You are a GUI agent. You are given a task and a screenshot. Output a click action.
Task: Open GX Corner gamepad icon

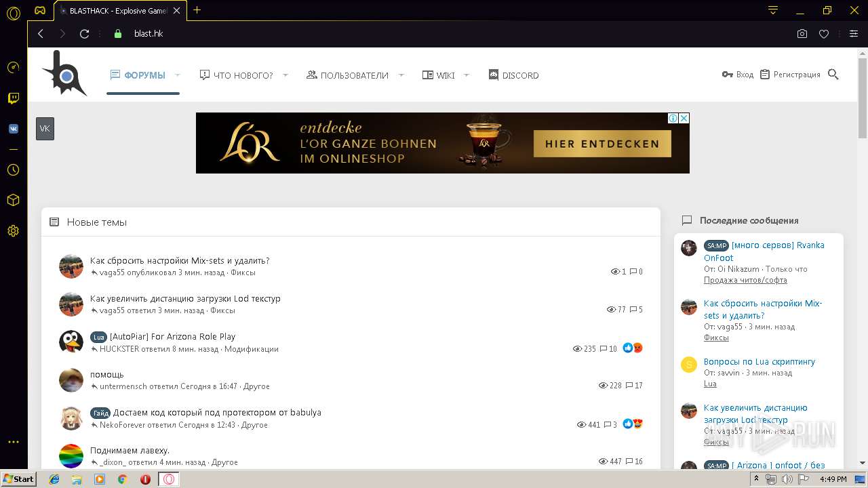40,10
